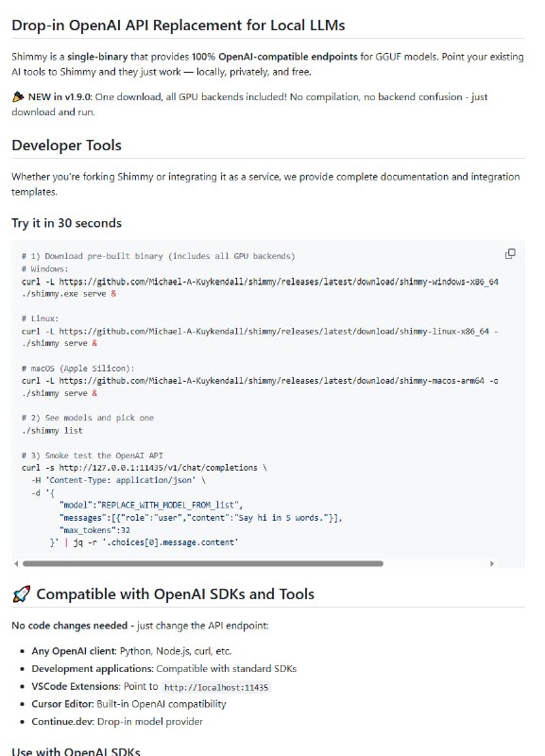Click the right scroll arrow of code block

(x=491, y=563)
